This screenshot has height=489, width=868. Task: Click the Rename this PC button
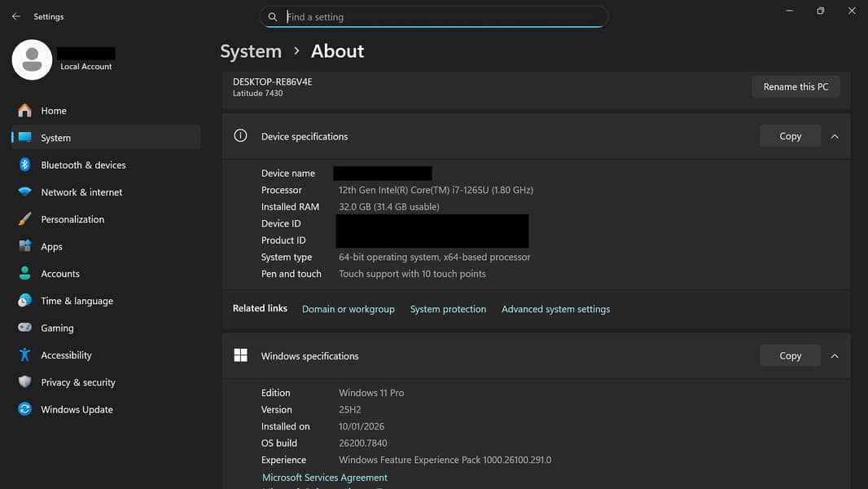point(795,86)
